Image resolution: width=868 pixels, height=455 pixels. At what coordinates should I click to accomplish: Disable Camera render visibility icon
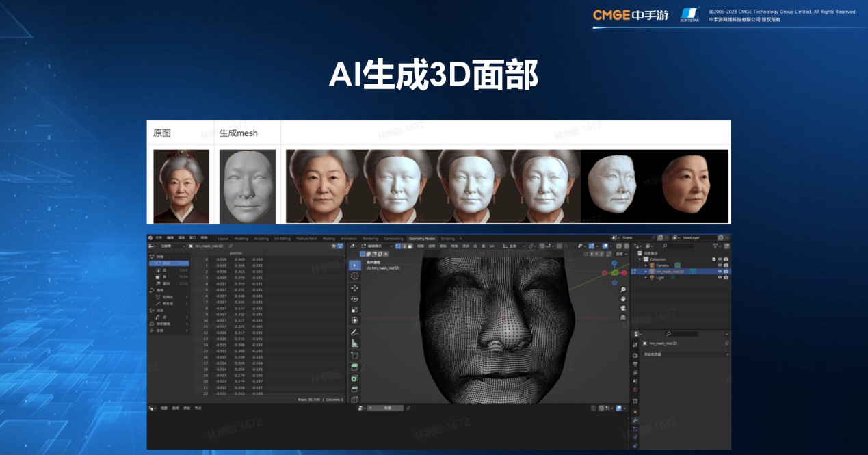click(x=726, y=265)
